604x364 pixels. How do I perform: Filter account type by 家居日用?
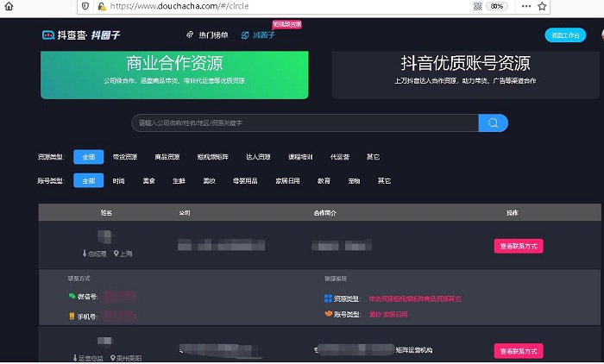(x=287, y=180)
